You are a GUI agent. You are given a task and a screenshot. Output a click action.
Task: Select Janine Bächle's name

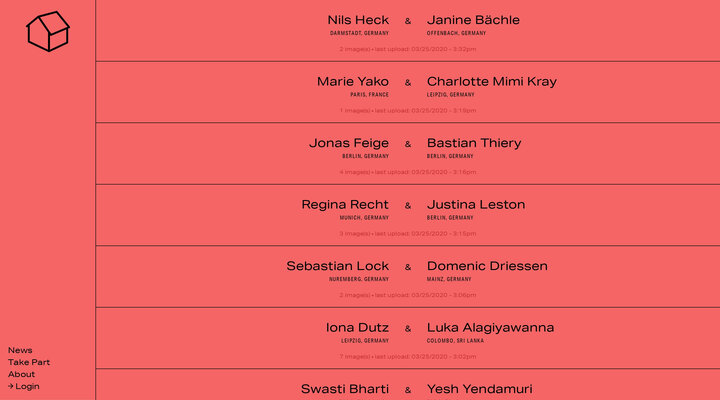[473, 20]
